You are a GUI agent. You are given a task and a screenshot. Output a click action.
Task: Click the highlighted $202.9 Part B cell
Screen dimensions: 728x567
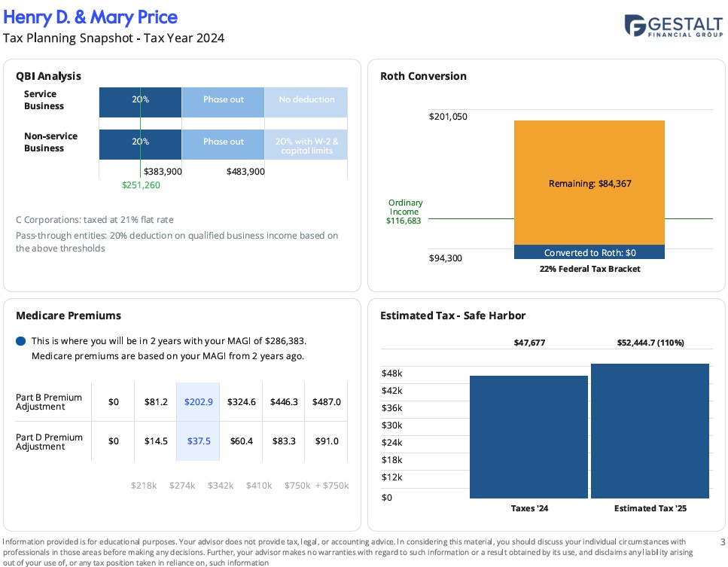point(198,402)
